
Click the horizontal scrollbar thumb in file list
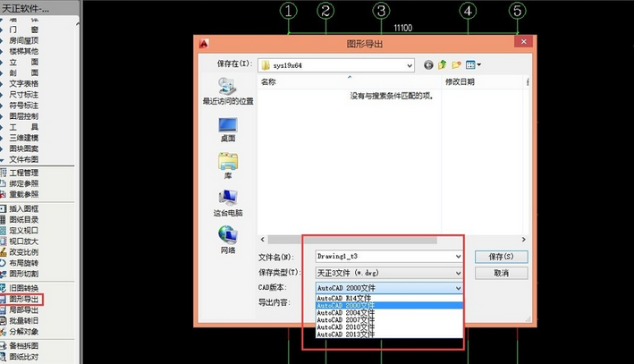pos(352,240)
